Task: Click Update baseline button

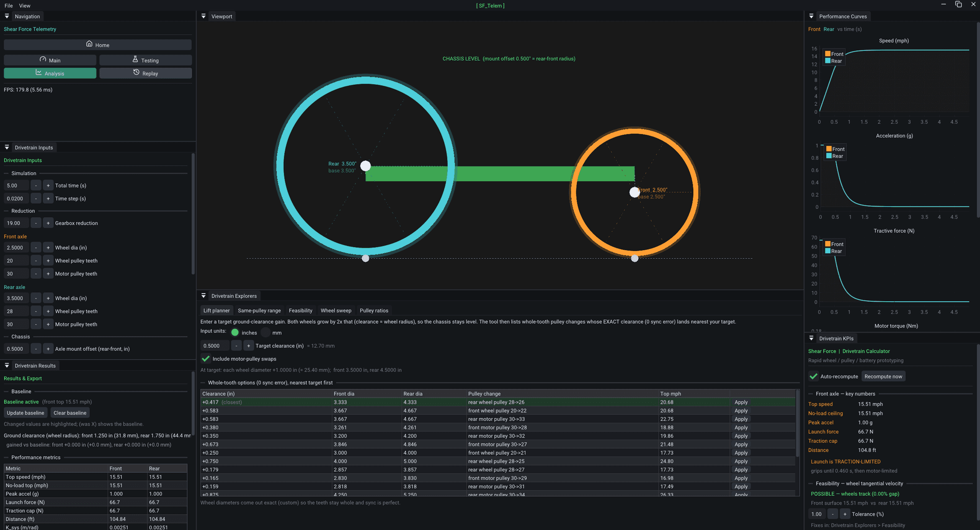Action: click(x=26, y=413)
